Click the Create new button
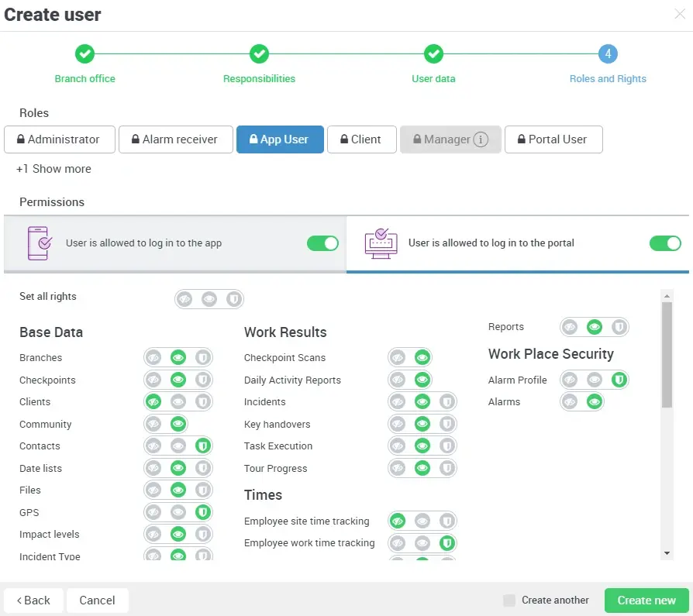This screenshot has width=693, height=616. coord(646,601)
